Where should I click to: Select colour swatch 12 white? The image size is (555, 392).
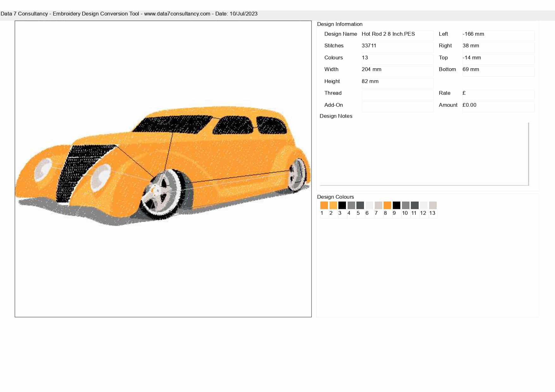click(x=423, y=205)
